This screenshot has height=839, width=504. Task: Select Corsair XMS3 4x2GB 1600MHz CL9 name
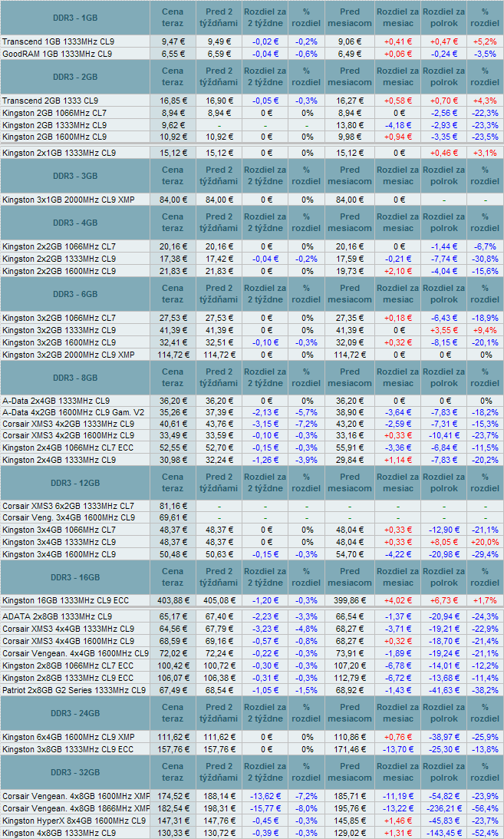pyautogui.click(x=68, y=435)
